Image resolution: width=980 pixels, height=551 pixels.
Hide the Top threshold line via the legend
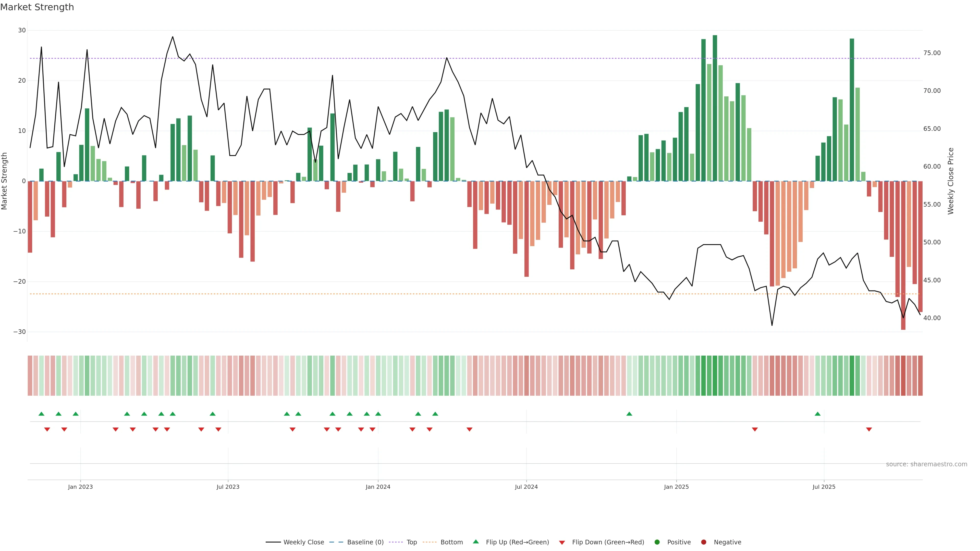pos(411,542)
